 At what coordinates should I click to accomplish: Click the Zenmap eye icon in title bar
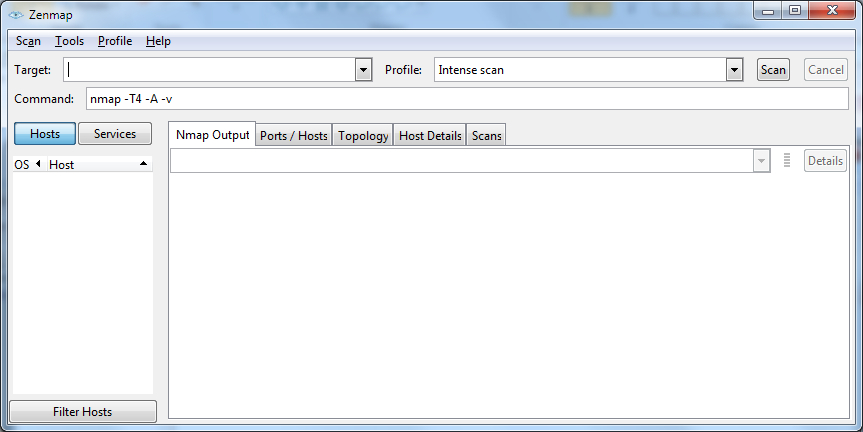click(16, 12)
